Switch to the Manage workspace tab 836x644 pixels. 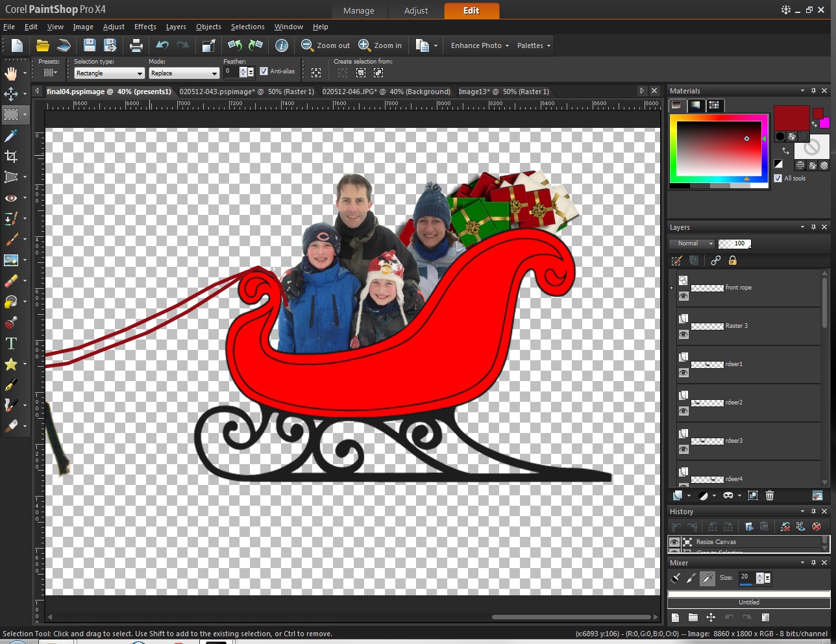(x=359, y=10)
